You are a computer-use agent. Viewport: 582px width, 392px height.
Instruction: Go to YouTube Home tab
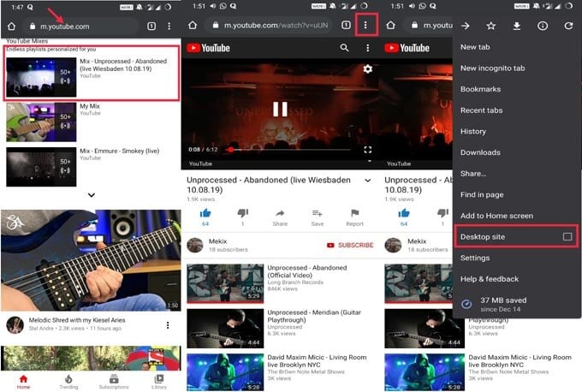pyautogui.click(x=23, y=381)
